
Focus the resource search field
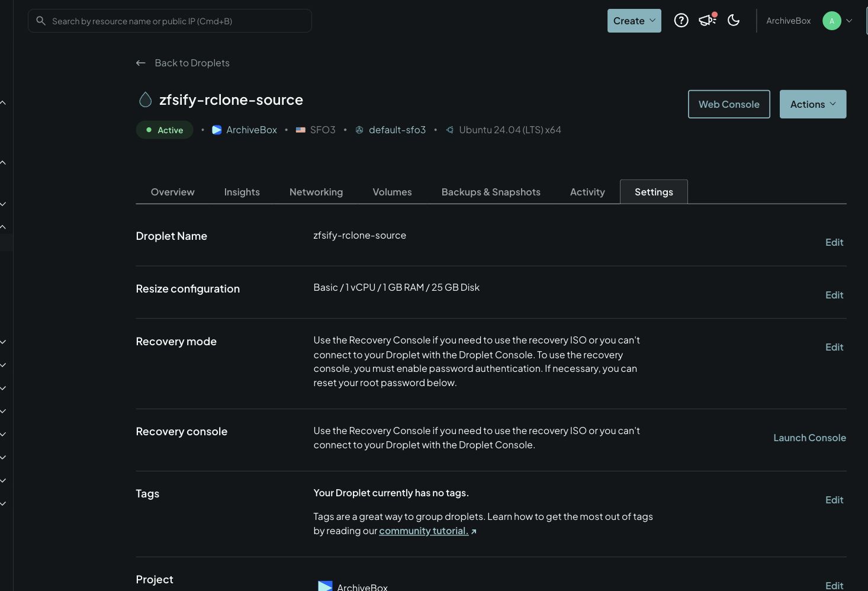[x=170, y=21]
